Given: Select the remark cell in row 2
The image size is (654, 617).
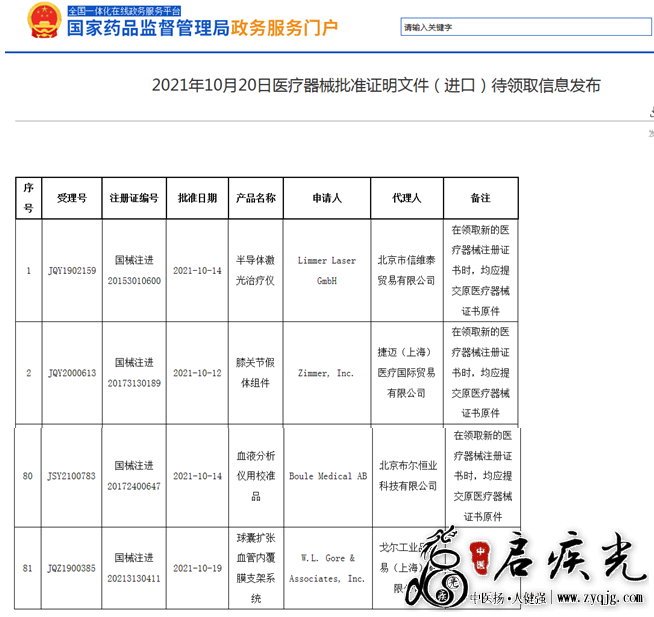Looking at the screenshot, I should coord(480,373).
